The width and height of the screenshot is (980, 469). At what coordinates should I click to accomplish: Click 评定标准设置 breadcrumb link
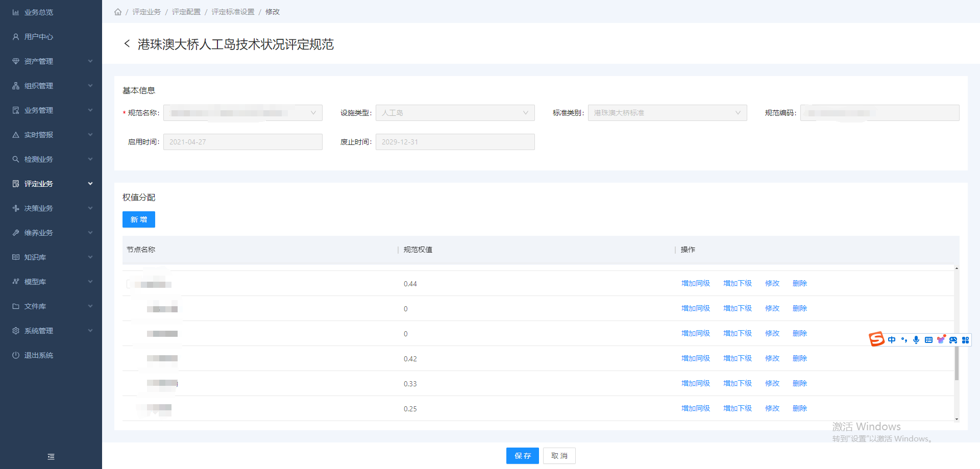233,12
